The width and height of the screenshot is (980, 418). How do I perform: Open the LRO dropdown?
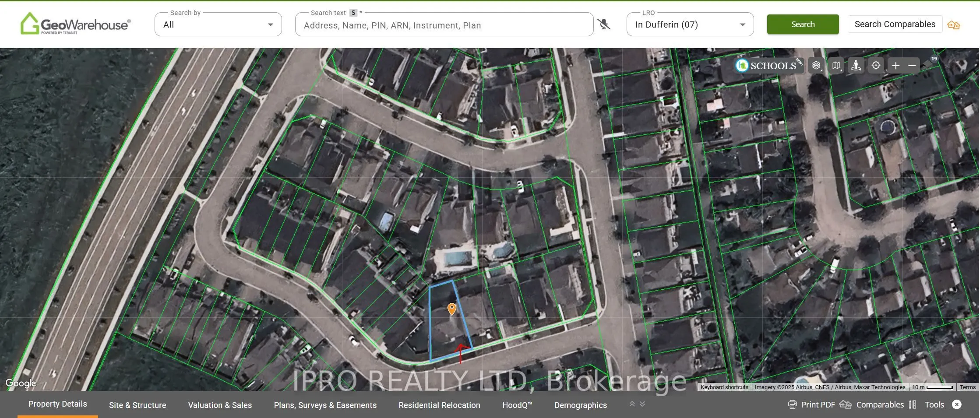coord(690,25)
